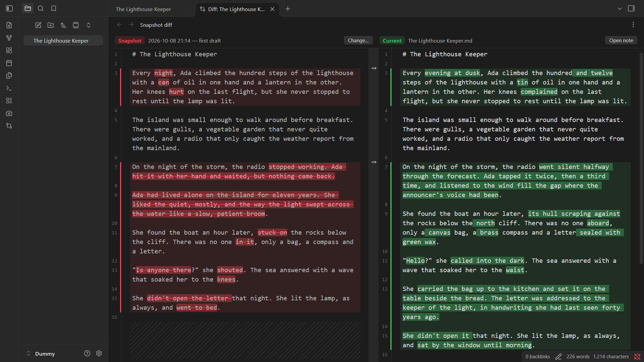Create a new folder
Screen dimensions: 644x362
(x=51, y=25)
